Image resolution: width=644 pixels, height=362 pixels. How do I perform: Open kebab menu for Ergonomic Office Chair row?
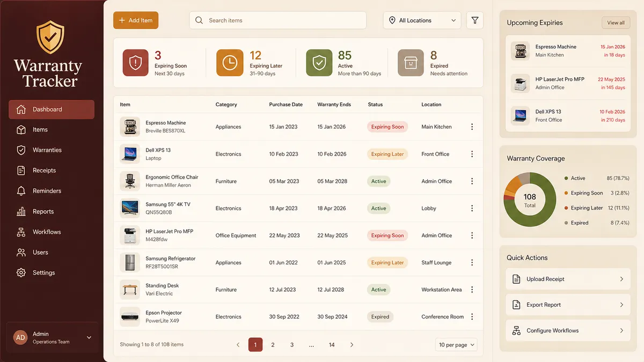472,181
